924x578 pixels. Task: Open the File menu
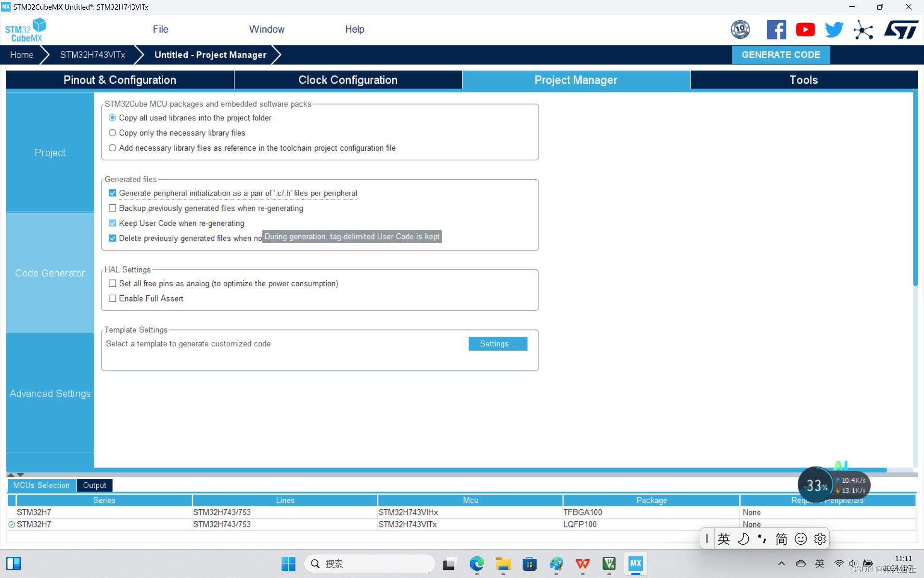point(160,29)
